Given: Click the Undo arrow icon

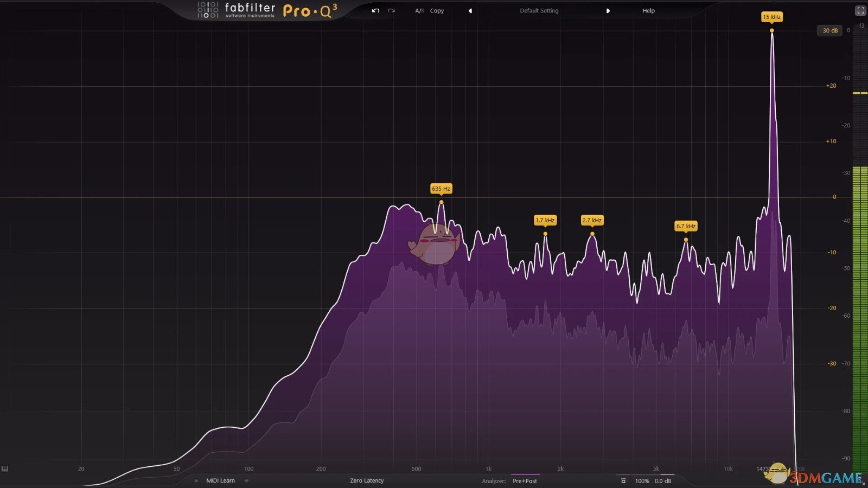Looking at the screenshot, I should (375, 11).
